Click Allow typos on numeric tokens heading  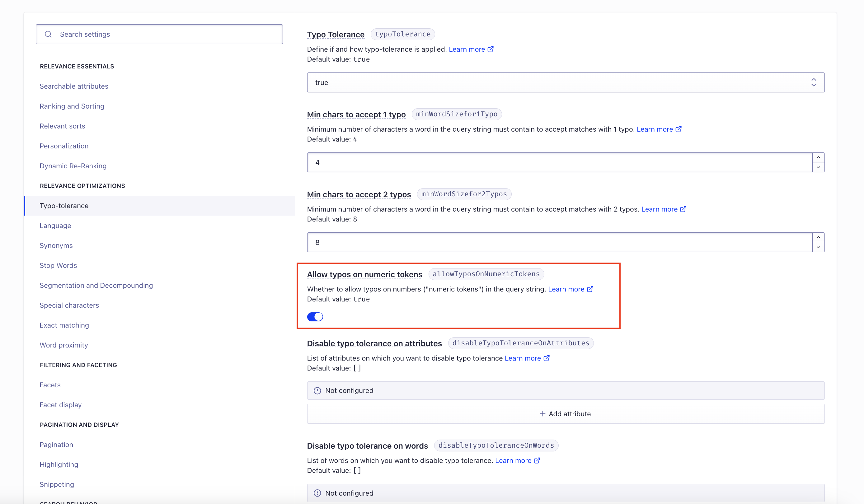point(364,274)
